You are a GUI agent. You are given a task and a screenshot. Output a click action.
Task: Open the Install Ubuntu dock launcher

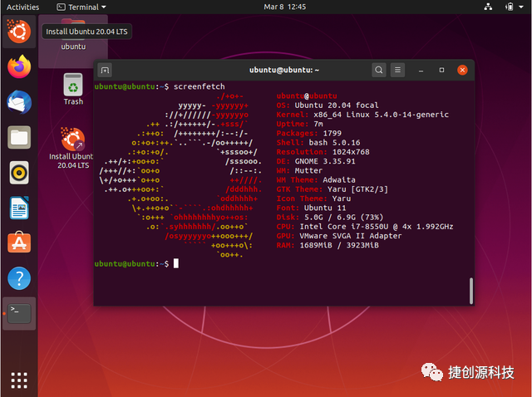(19, 32)
